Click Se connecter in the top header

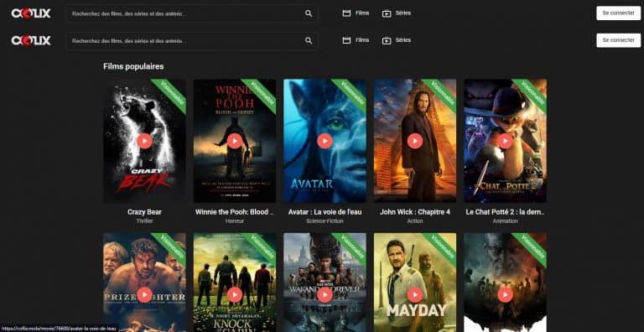point(618,13)
